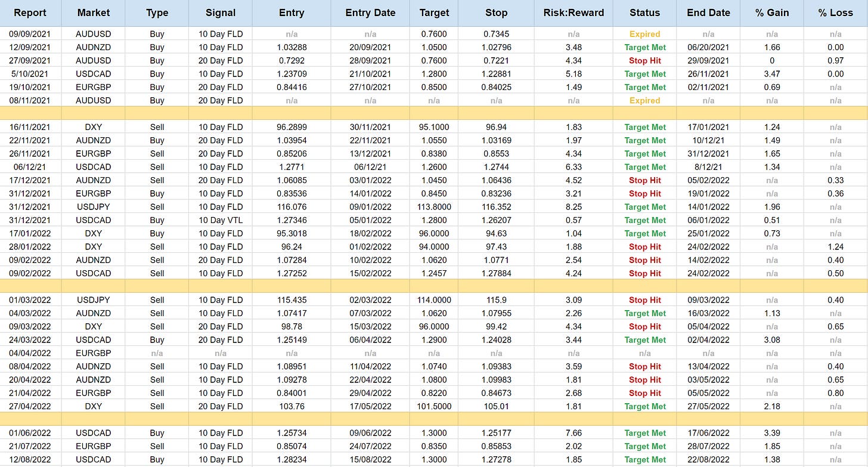The image size is (868, 467).
Task: Select % gain value 3.08
Action: pyautogui.click(x=772, y=340)
